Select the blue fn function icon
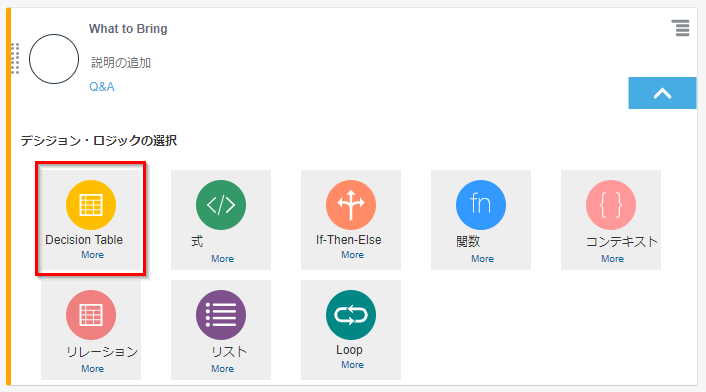 tap(480, 205)
